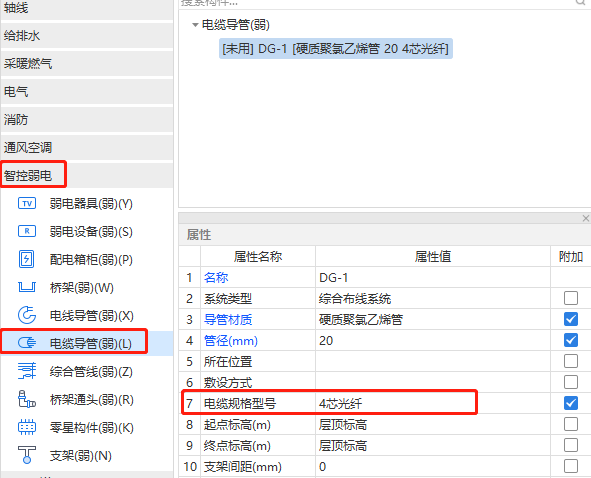Expand the 给排水 category
The height and width of the screenshot is (478, 591).
87,36
